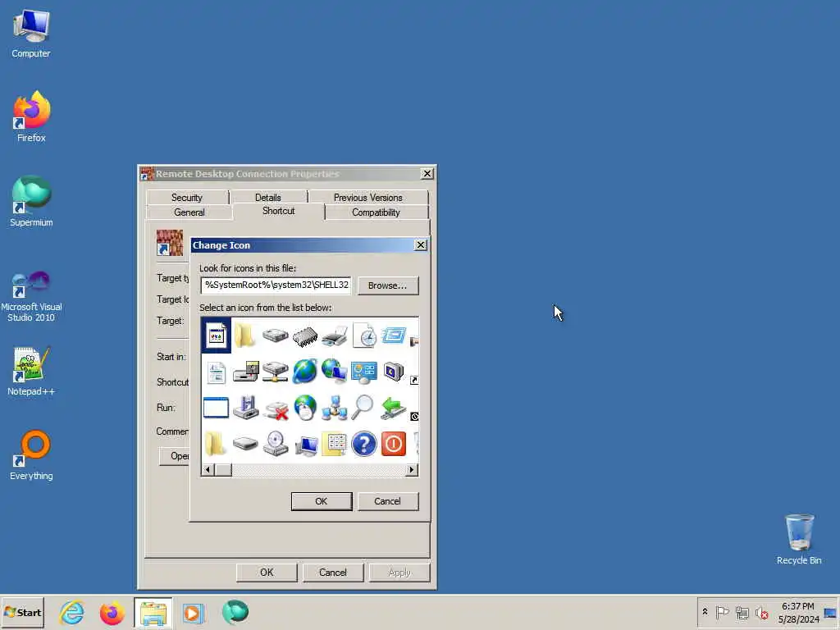
Task: Pick the memory chip icon
Action: [x=305, y=336]
